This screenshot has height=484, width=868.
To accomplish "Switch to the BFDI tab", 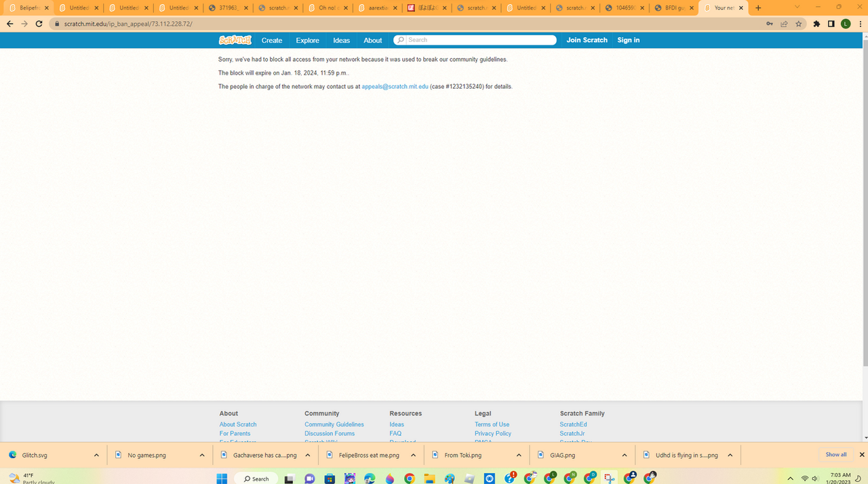I will pyautogui.click(x=673, y=8).
